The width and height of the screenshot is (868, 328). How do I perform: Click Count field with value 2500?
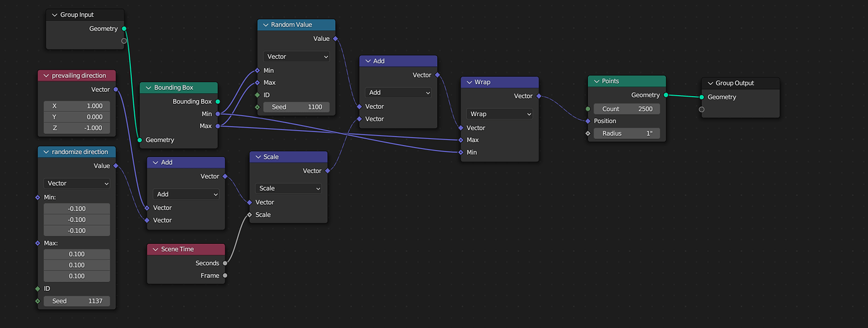tap(626, 109)
